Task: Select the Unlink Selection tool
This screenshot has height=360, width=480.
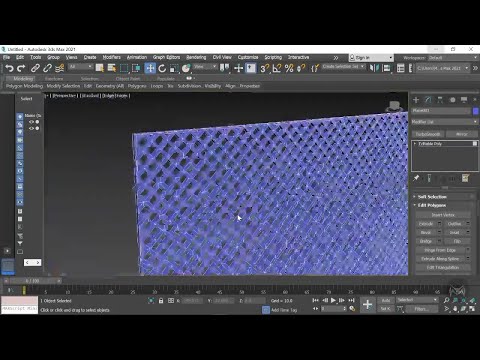Action: coord(47,68)
